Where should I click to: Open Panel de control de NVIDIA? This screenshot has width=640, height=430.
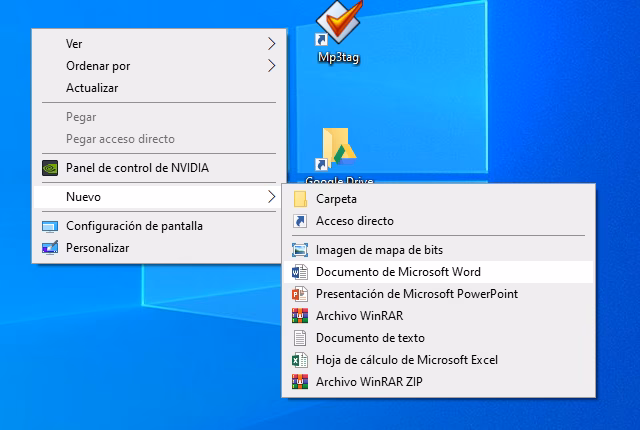(159, 168)
